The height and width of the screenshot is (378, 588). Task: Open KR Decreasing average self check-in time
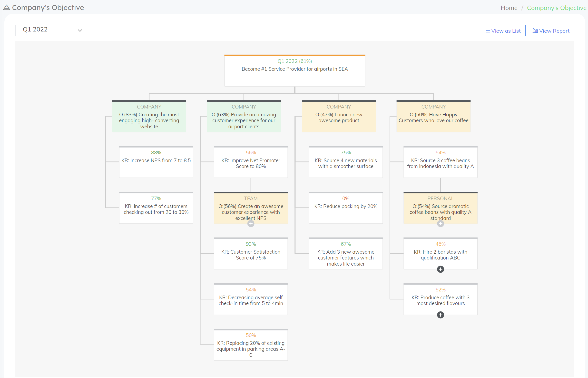tap(251, 299)
